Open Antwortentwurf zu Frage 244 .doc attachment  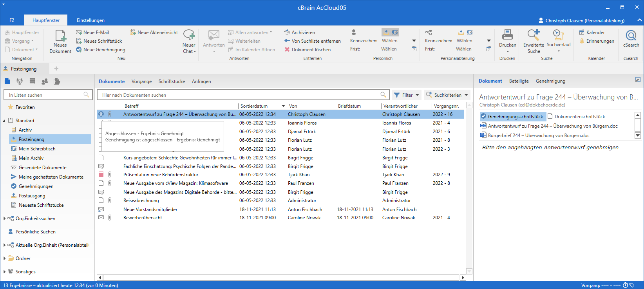[x=549, y=126]
